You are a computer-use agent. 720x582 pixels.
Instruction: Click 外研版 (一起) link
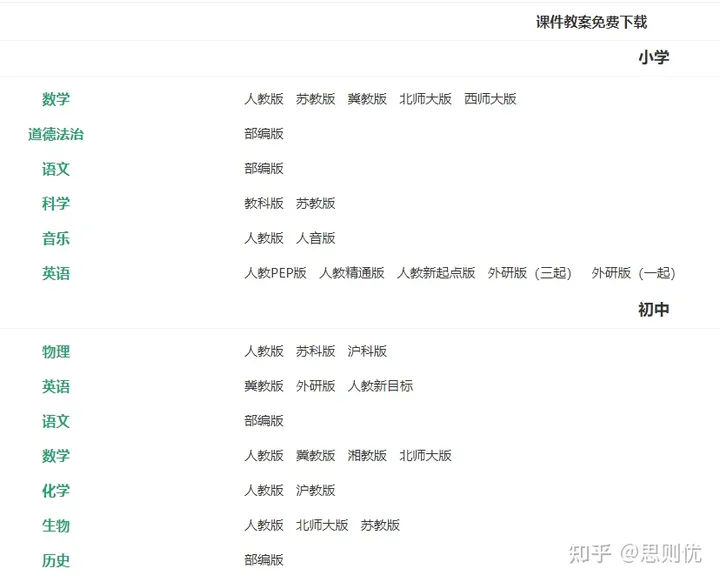click(x=633, y=273)
